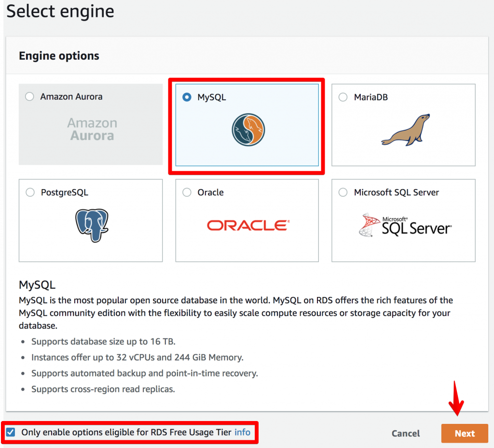Click 'Instances offer up to 32 vCPUs' bullet
Image resolution: width=494 pixels, height=448 pixels.
pyautogui.click(x=137, y=357)
